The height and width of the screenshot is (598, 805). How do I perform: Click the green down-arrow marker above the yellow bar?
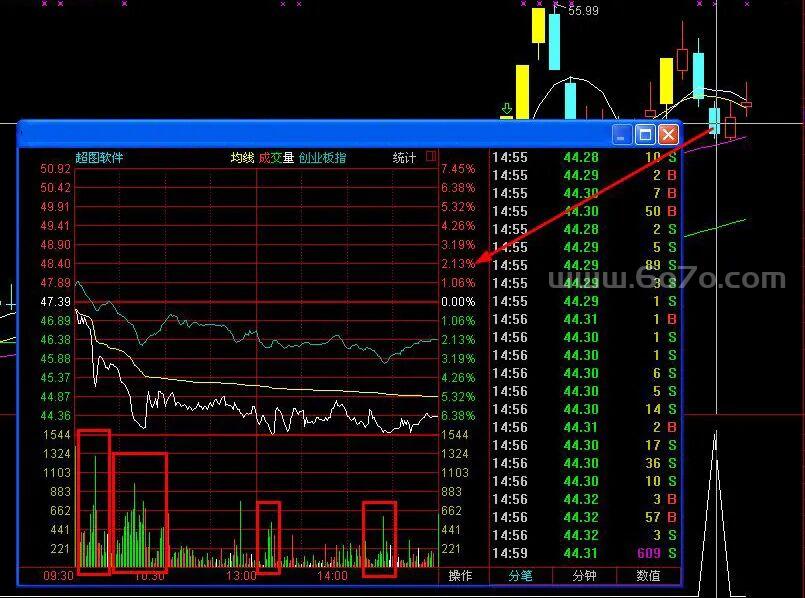click(x=507, y=108)
